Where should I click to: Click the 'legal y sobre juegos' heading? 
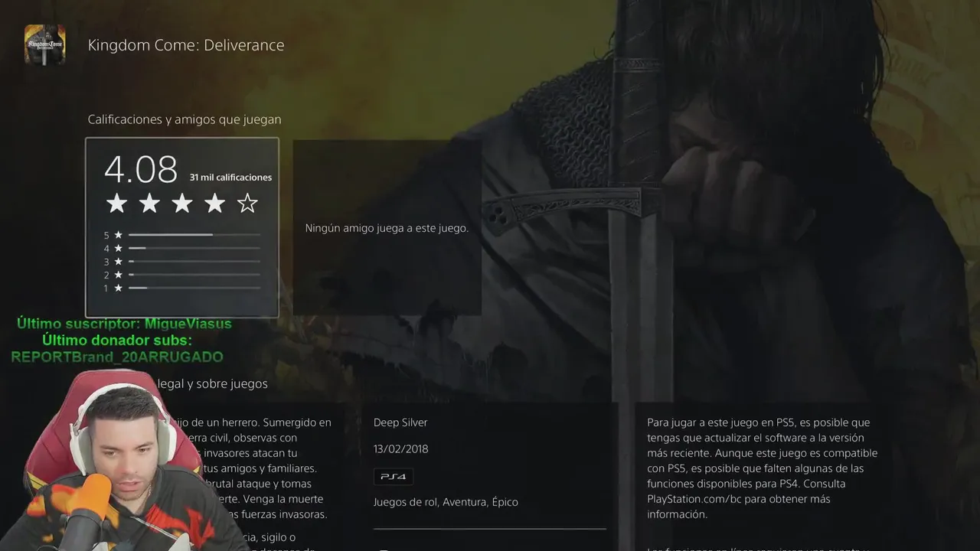[x=213, y=383]
